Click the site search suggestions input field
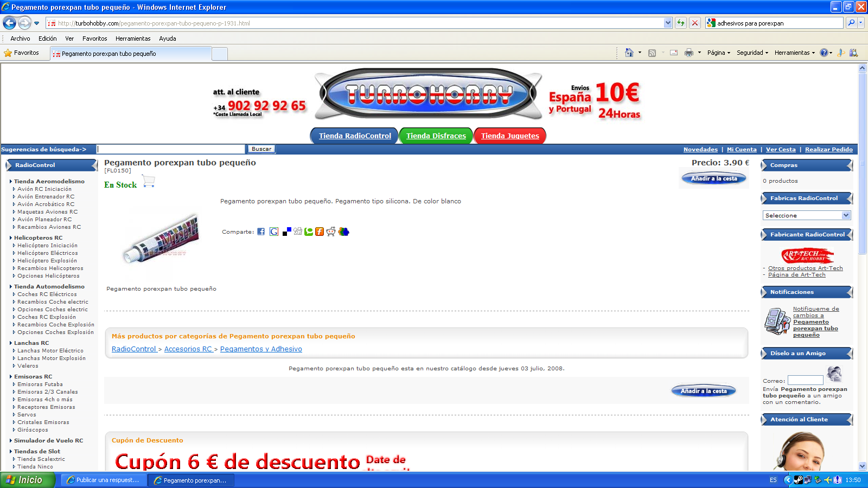Screen dimensions: 868x488 tap(171, 149)
